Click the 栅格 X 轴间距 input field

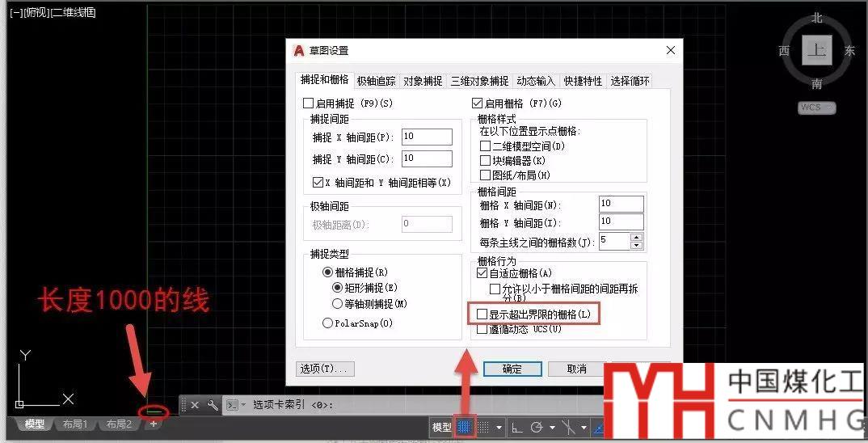click(x=621, y=204)
